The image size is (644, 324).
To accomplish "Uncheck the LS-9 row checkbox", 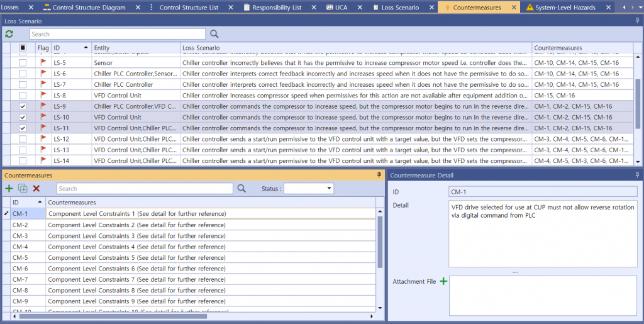I will click(23, 106).
